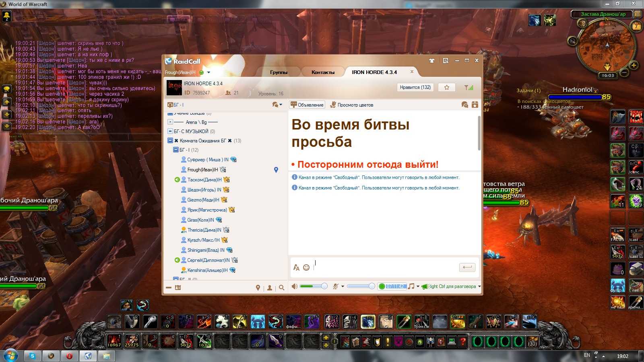Send message with the enter arrow button
The image size is (644, 362).
(467, 267)
